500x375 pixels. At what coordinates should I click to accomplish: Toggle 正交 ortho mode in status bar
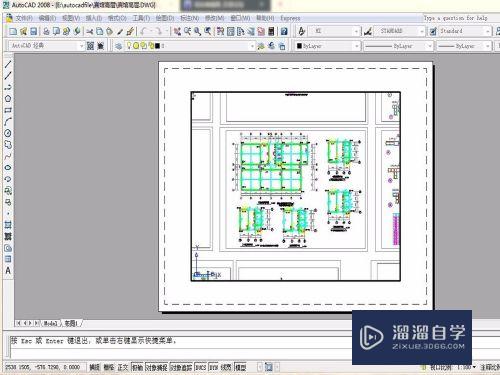123,367
